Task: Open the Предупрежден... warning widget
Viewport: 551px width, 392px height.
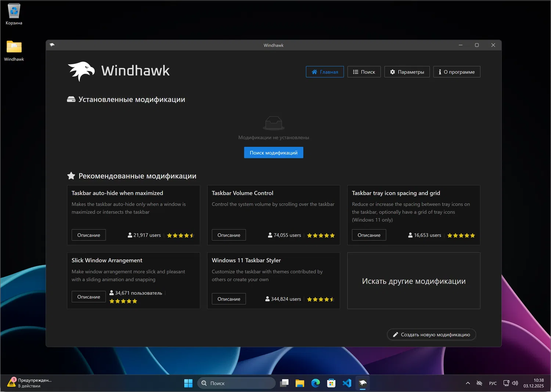Action: 29,383
